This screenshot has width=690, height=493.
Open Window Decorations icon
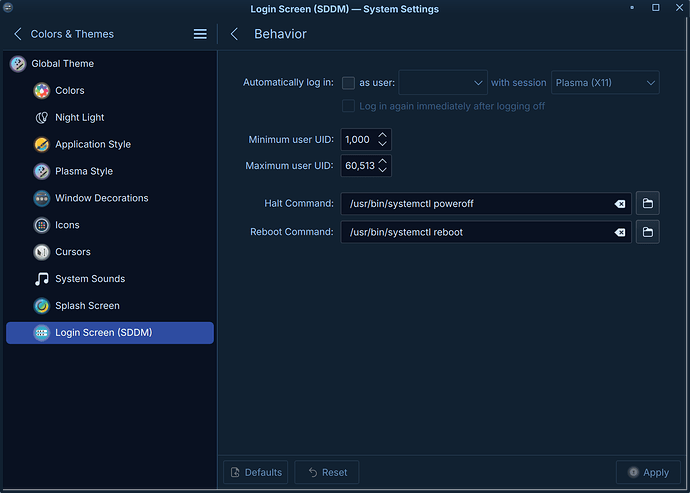point(41,198)
